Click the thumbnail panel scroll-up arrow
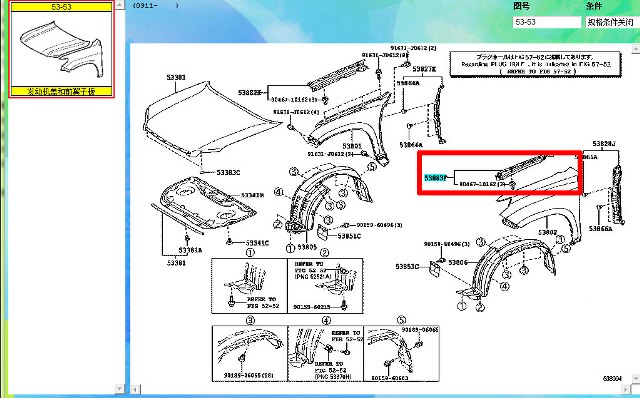 (119, 4)
